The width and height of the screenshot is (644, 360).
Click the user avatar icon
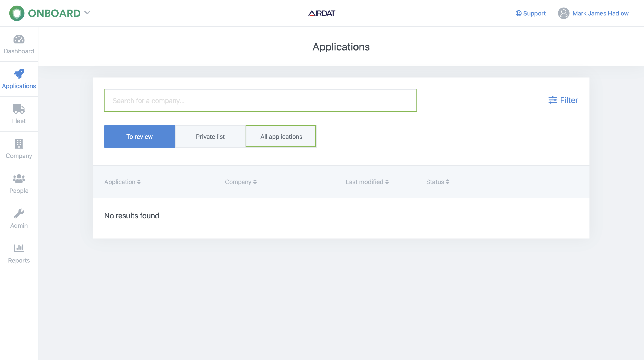click(x=563, y=13)
